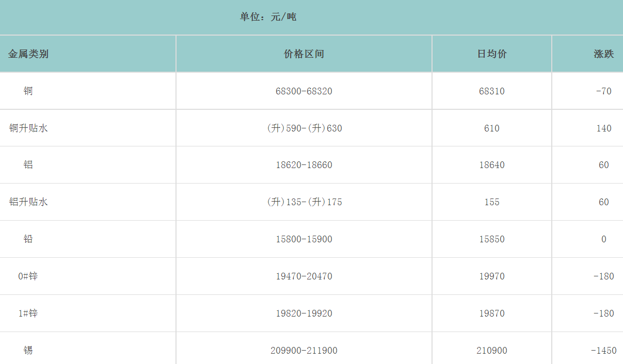Select the 铜升贴水 row label

(28, 128)
